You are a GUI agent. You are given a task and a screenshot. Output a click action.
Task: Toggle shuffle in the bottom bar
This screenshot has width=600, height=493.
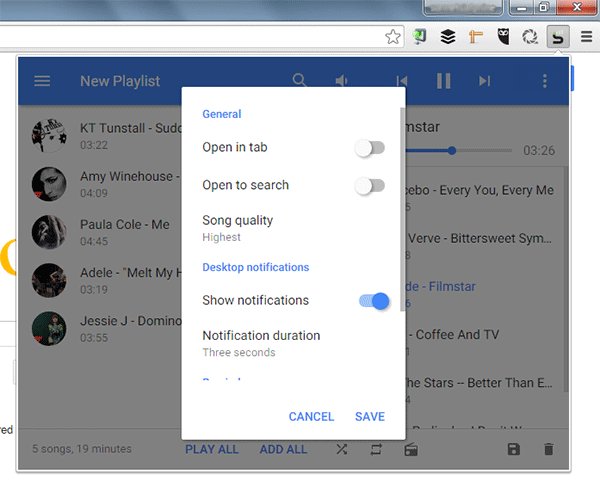pyautogui.click(x=342, y=449)
